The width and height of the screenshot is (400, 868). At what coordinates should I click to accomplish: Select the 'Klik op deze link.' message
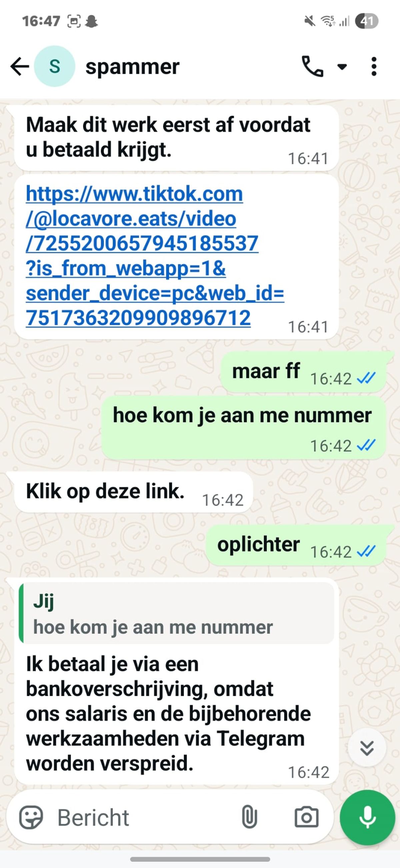133,492
